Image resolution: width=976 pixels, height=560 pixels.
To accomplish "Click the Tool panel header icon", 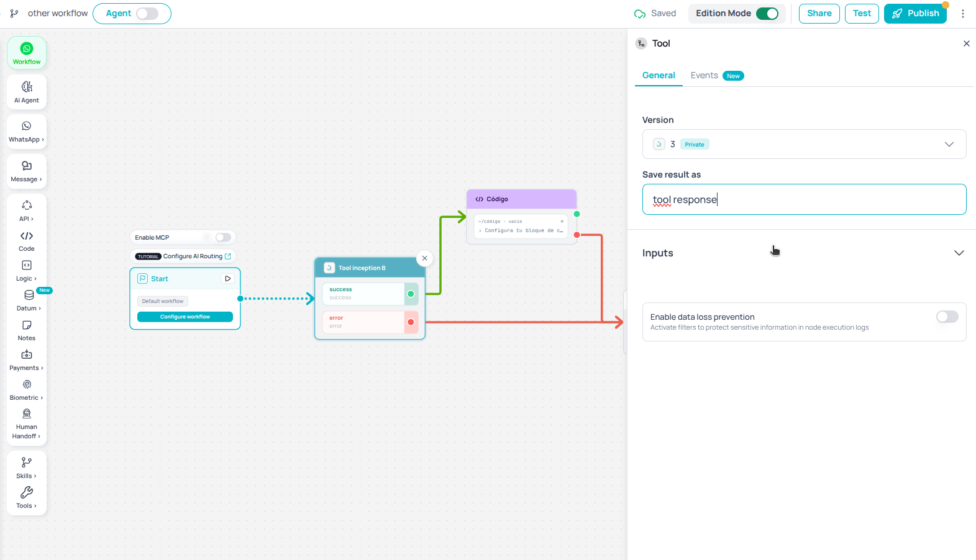I will pyautogui.click(x=642, y=43).
